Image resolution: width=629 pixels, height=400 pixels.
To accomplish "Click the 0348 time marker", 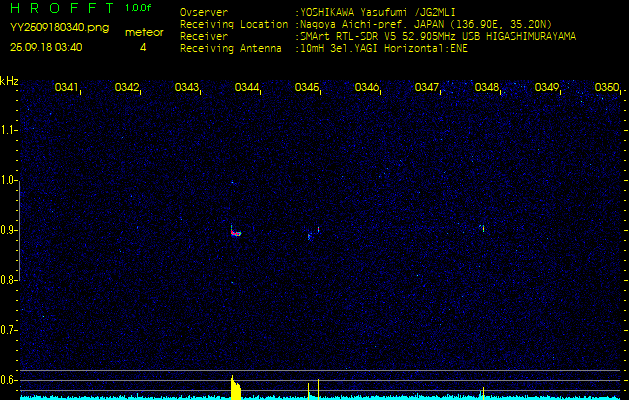I will (487, 87).
